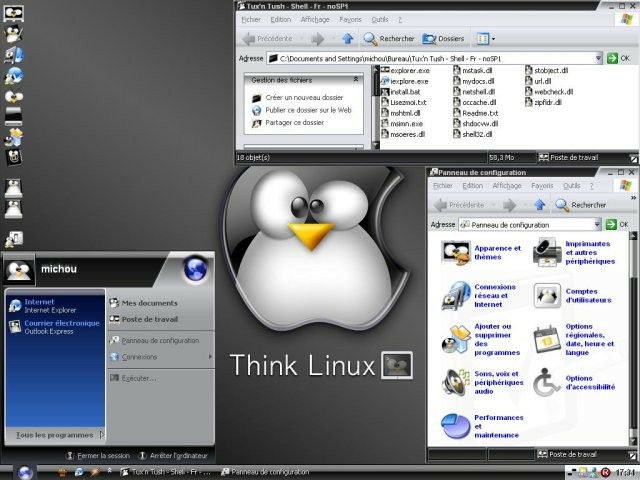640x480 pixels.
Task: Click Rechercher in Panneau de configuration window
Action: click(581, 205)
